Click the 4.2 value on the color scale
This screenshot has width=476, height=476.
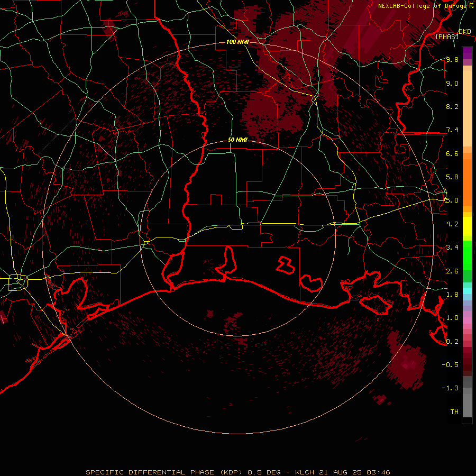click(452, 224)
